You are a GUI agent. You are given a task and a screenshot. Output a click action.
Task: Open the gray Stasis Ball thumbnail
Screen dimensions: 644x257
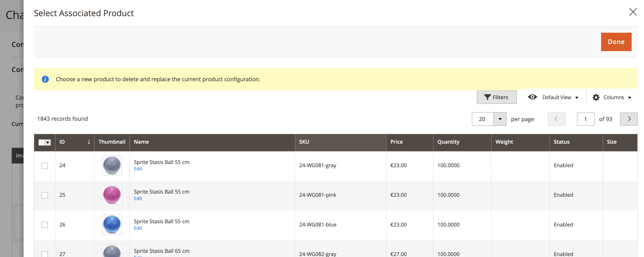112,165
